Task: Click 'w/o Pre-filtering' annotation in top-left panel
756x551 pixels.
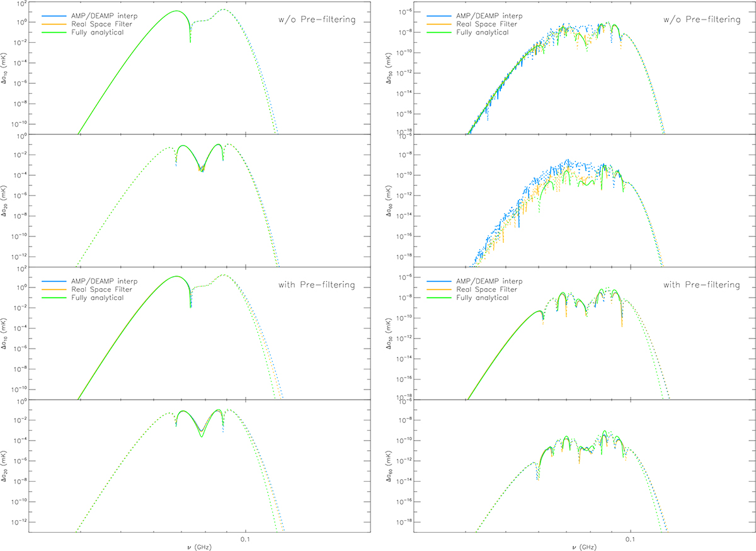Action: (316, 20)
